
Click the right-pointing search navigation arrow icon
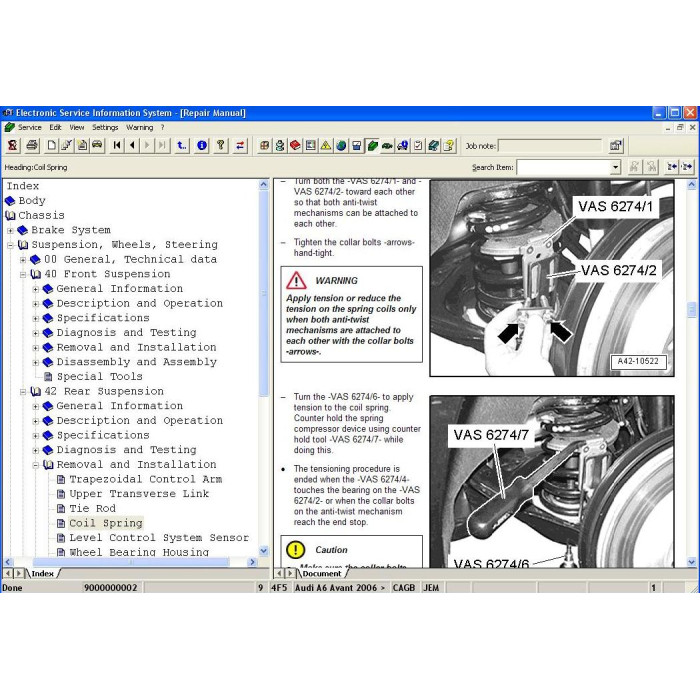click(688, 167)
